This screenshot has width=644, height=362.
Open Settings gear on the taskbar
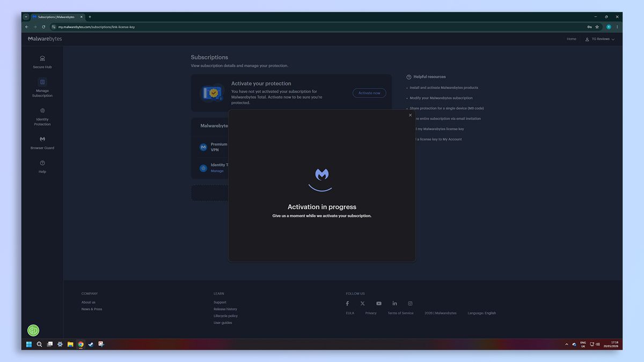pyautogui.click(x=60, y=344)
